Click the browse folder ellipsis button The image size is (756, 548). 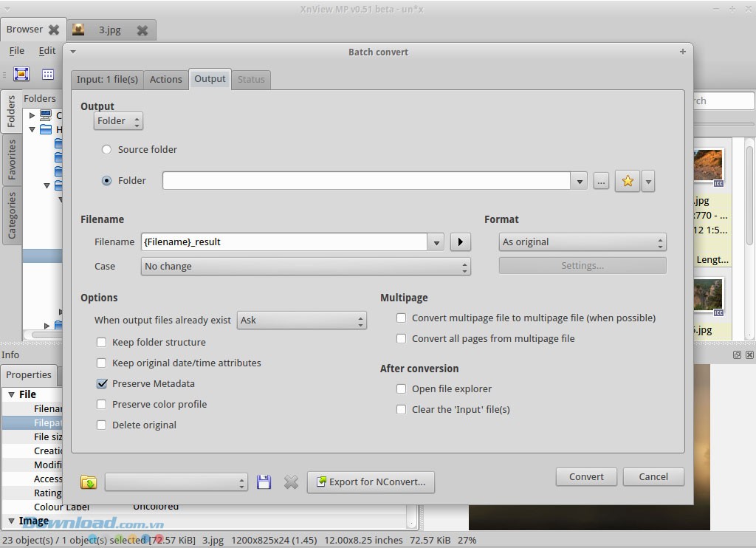[x=600, y=181]
